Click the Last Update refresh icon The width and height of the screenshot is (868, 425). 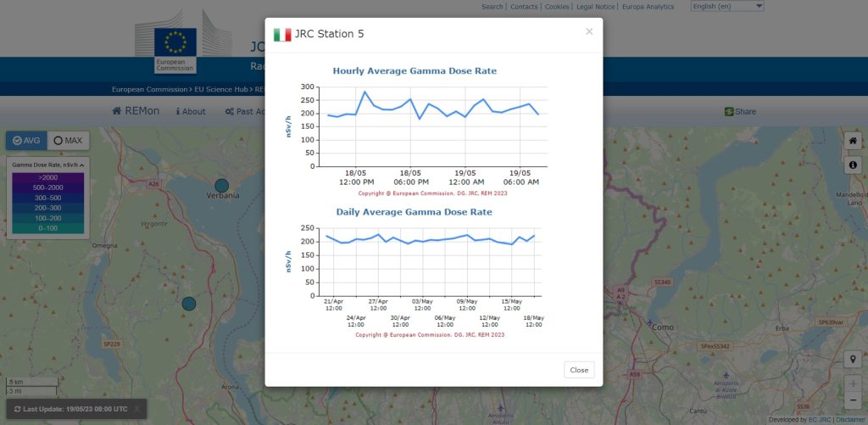(18, 409)
